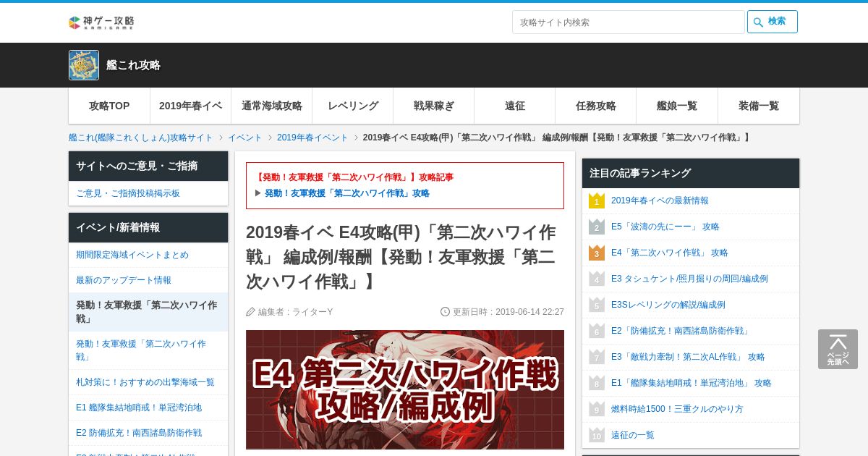This screenshot has height=456, width=868.
Task: Click the イベント/新着情報 header
Action: (148, 227)
